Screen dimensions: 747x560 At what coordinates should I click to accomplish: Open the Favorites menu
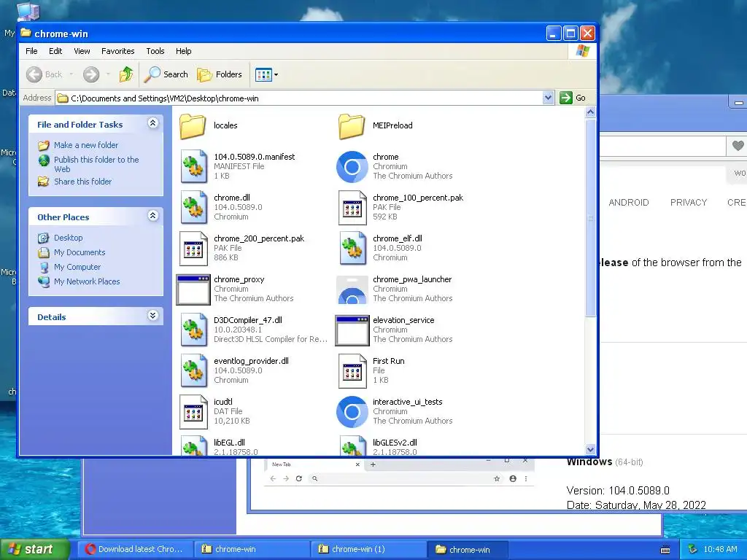coord(117,51)
